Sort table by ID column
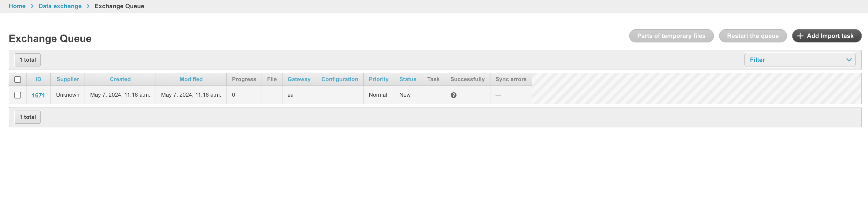 pos(38,79)
